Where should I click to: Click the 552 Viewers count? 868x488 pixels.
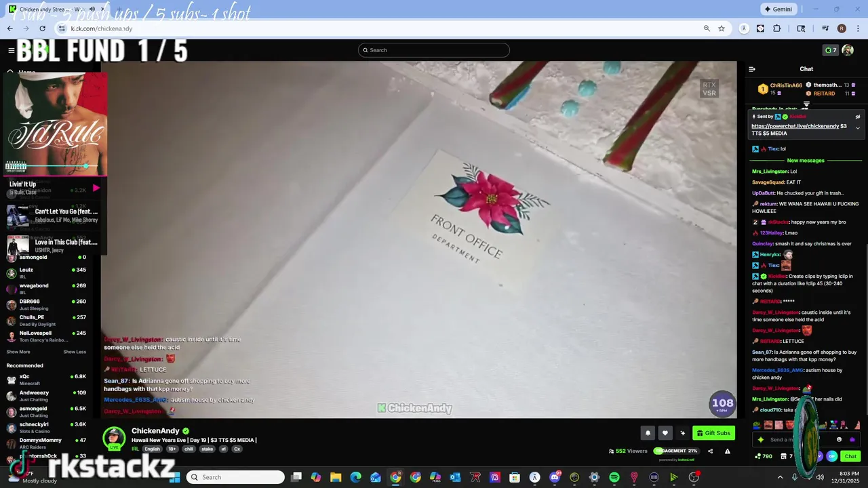628,451
